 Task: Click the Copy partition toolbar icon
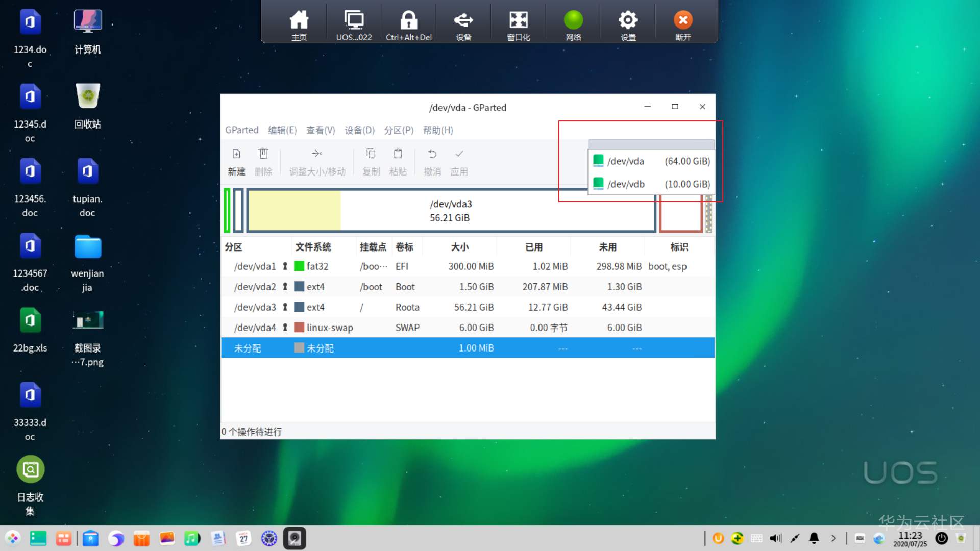[x=371, y=154]
